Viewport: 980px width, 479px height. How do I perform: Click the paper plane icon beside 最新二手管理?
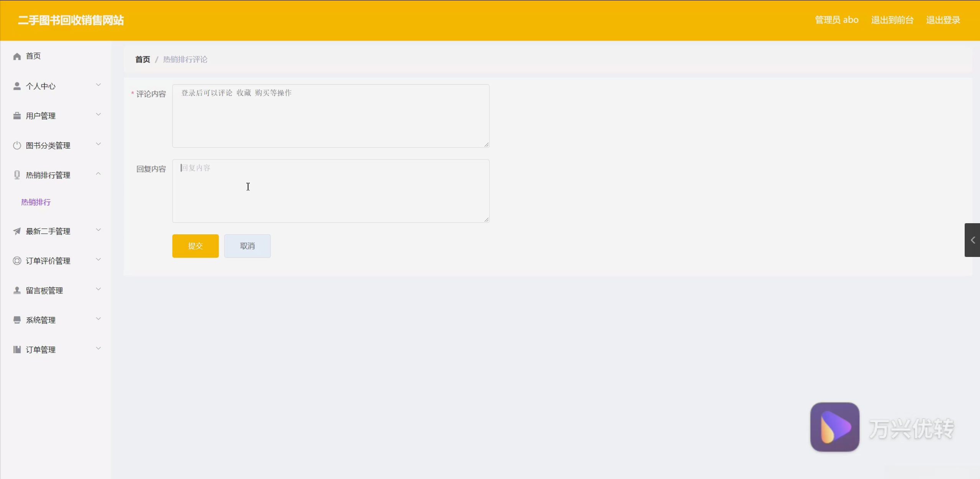[x=17, y=231]
